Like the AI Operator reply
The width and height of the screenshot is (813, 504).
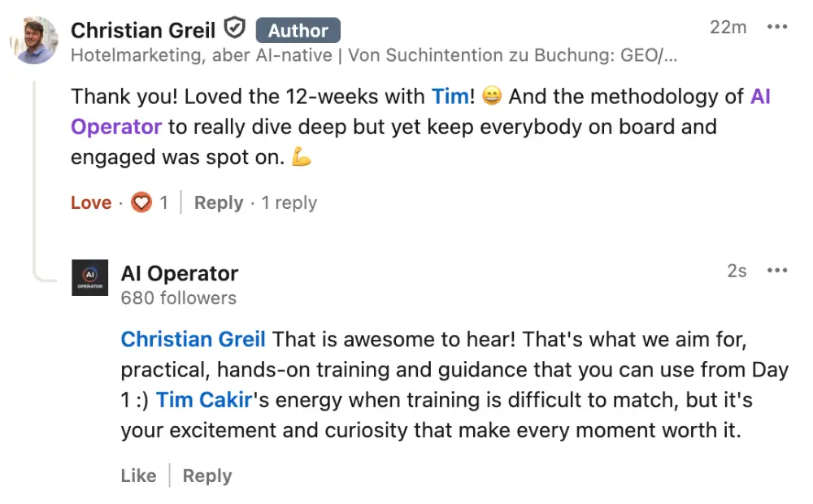click(x=138, y=476)
